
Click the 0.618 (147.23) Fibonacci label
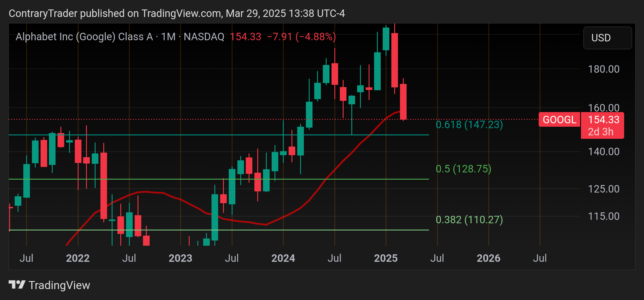point(469,124)
